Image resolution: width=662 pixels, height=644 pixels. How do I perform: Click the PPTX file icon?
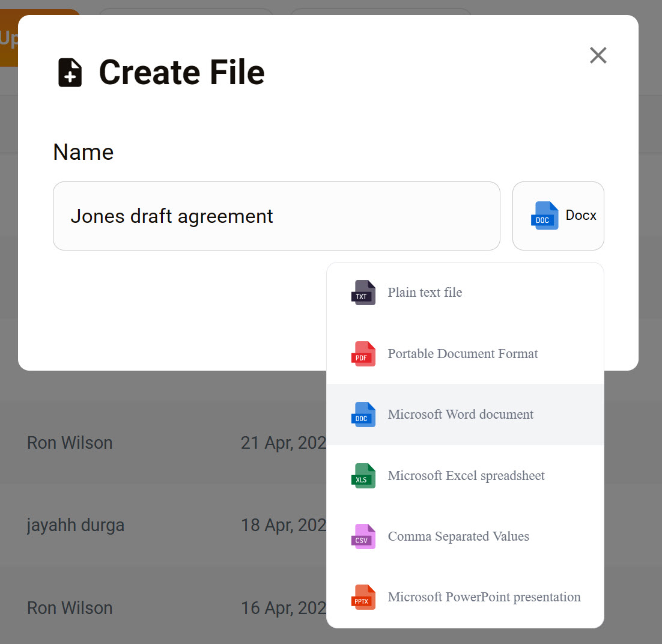363,597
